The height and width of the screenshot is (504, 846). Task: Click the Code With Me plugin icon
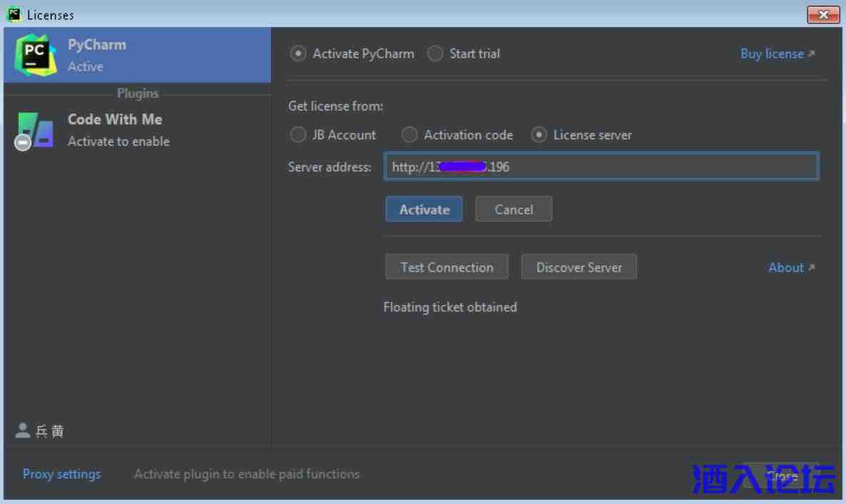point(35,130)
